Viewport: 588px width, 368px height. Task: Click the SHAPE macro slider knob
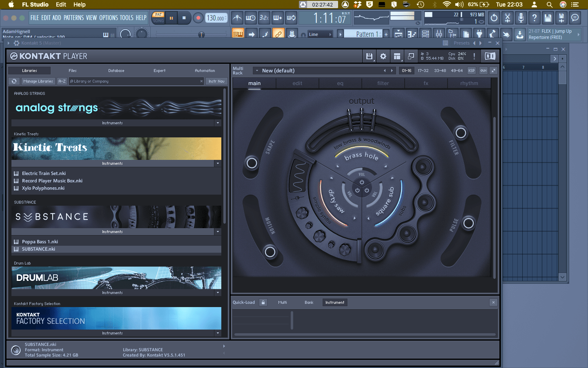pos(252,163)
